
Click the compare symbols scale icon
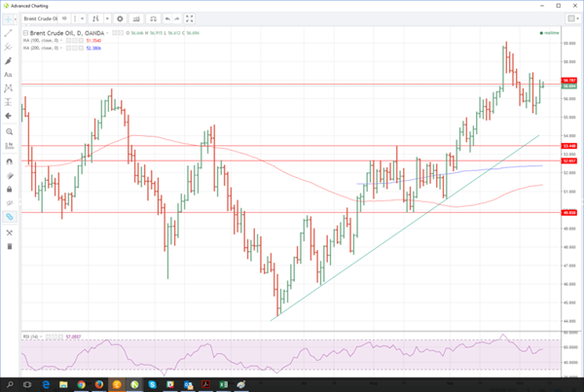click(x=153, y=18)
